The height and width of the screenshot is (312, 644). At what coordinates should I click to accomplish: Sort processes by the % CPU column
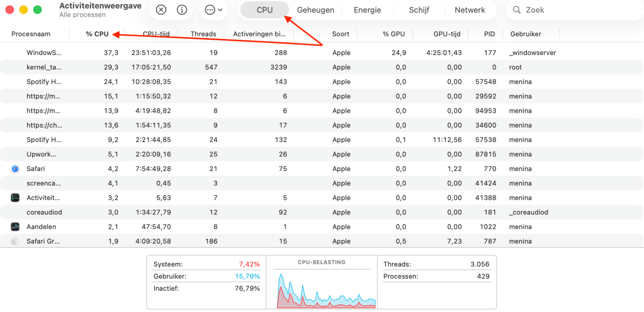tap(97, 33)
